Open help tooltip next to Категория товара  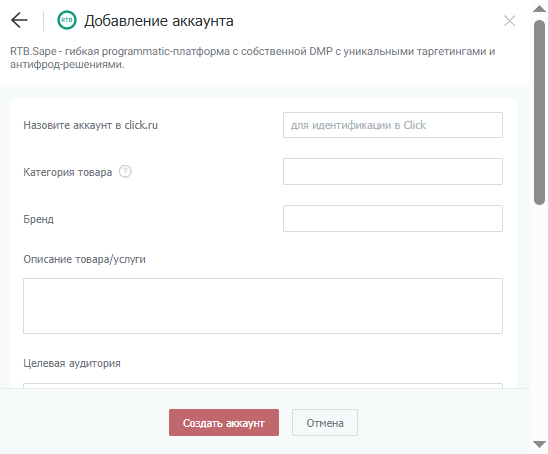click(x=125, y=172)
